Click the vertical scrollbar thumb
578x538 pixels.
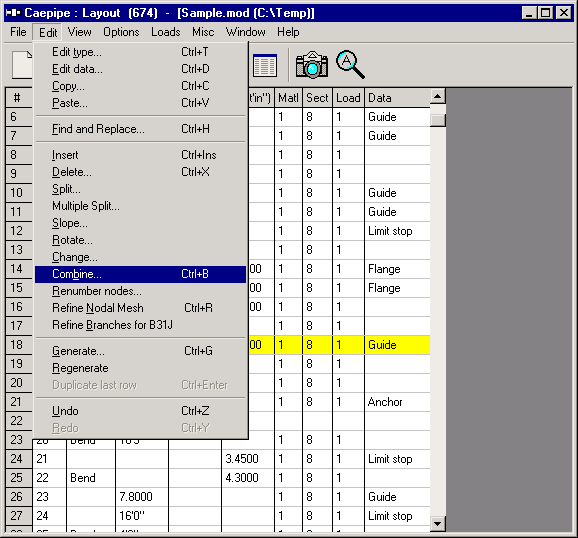[438, 120]
